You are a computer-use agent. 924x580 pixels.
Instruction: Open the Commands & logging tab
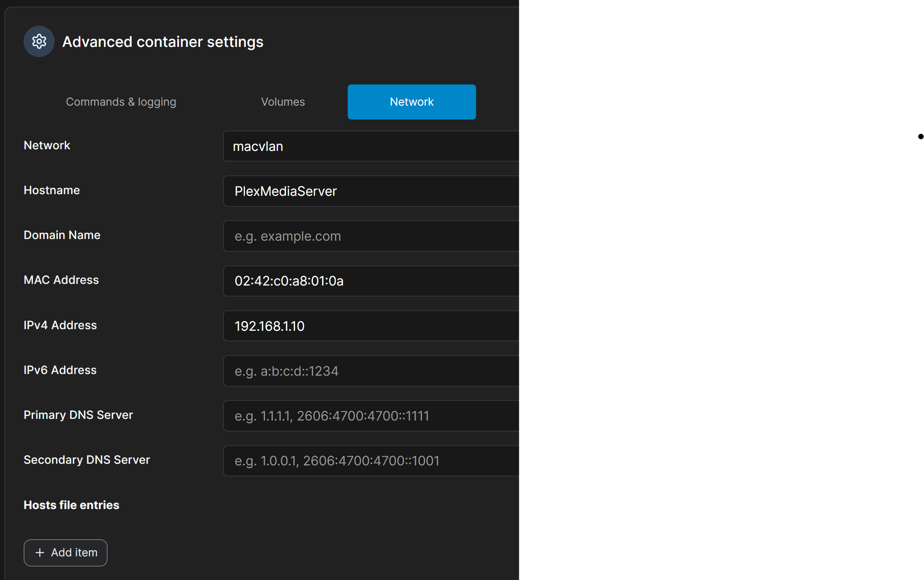(x=121, y=102)
